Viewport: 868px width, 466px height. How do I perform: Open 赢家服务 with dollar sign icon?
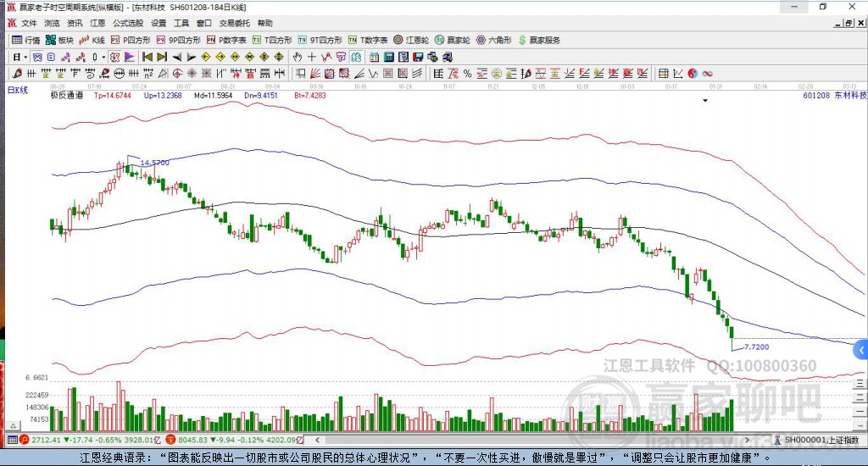coord(539,40)
